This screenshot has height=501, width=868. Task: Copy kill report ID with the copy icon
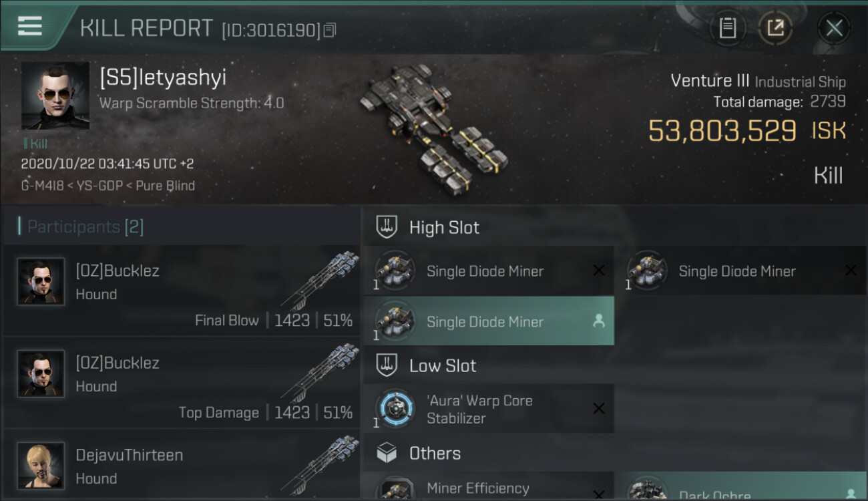click(330, 30)
